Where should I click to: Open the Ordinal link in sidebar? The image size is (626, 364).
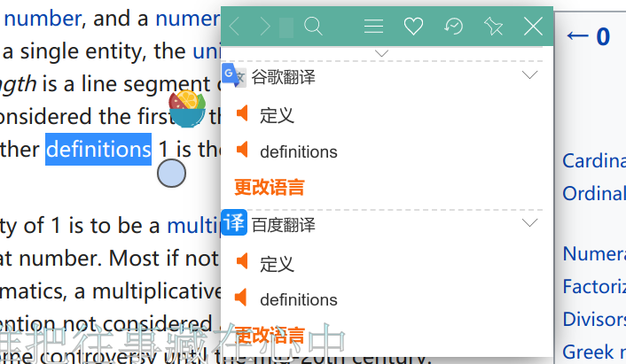[594, 194]
